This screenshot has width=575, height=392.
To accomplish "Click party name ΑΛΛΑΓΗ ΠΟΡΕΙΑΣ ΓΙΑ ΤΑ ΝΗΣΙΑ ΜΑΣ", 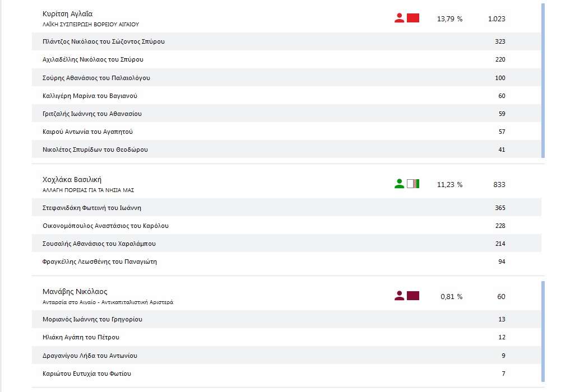I will [x=88, y=190].
